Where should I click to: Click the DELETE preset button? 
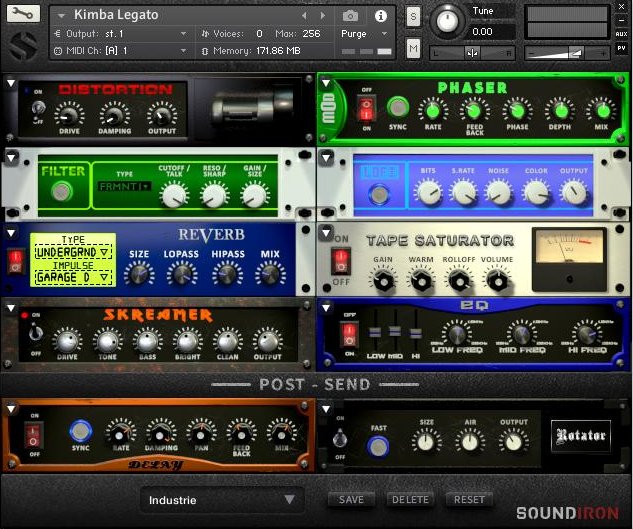(x=410, y=500)
